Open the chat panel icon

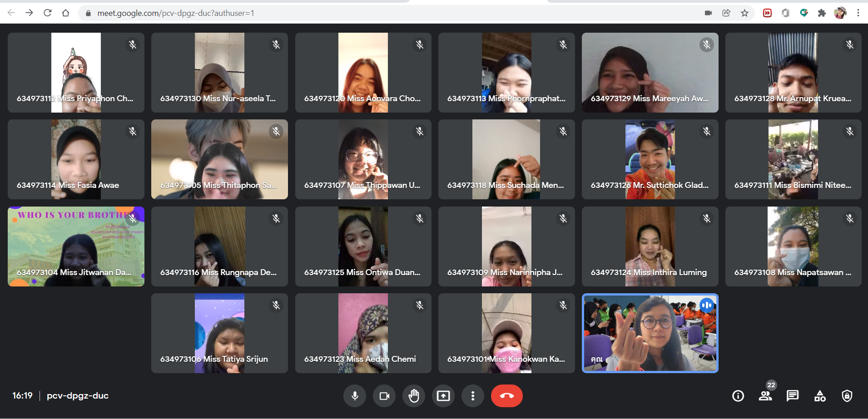[x=793, y=396]
